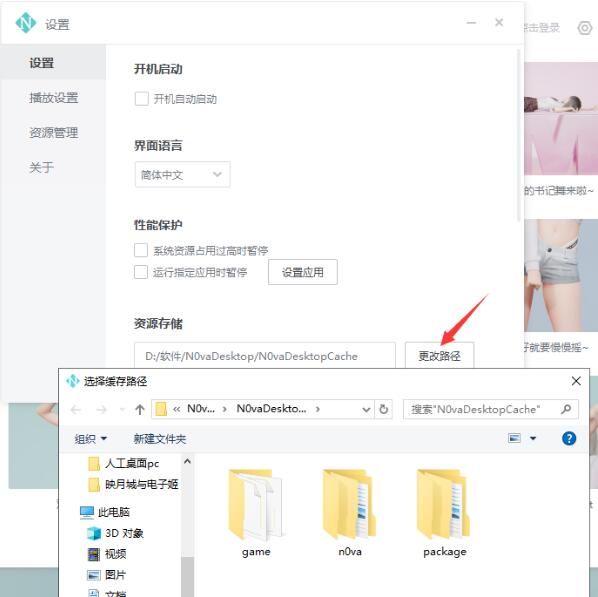Click the view mode icon in toolbar
This screenshot has height=597, width=598.
514,438
